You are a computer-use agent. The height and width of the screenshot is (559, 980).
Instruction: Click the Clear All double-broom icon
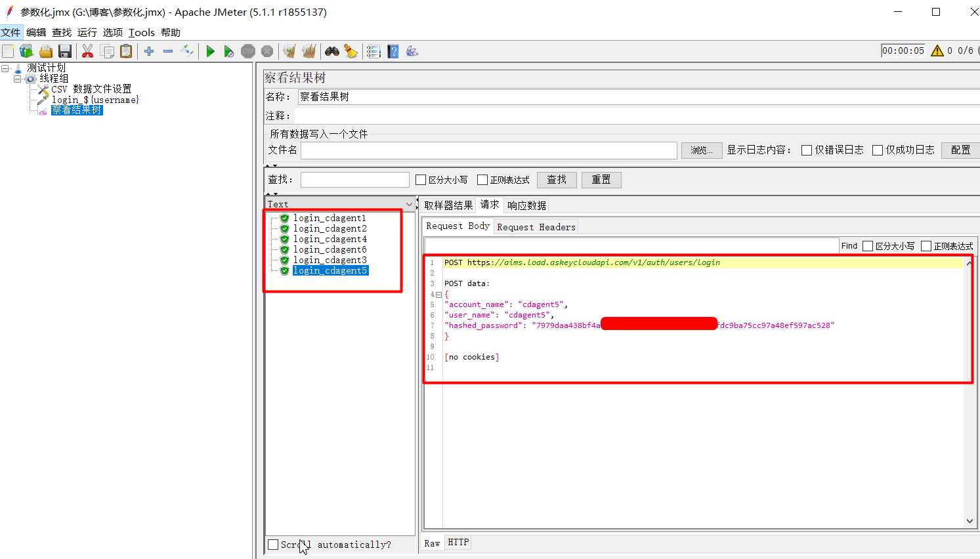309,51
